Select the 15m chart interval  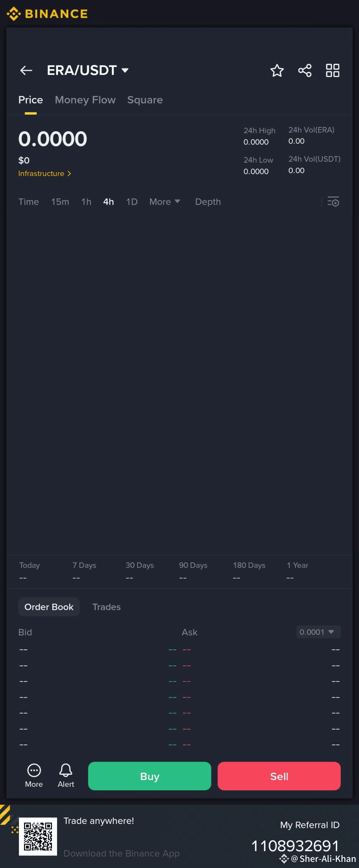pos(60,202)
